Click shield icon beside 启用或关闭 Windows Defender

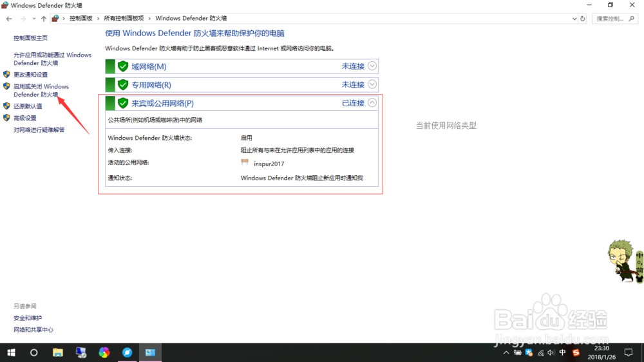(6, 86)
